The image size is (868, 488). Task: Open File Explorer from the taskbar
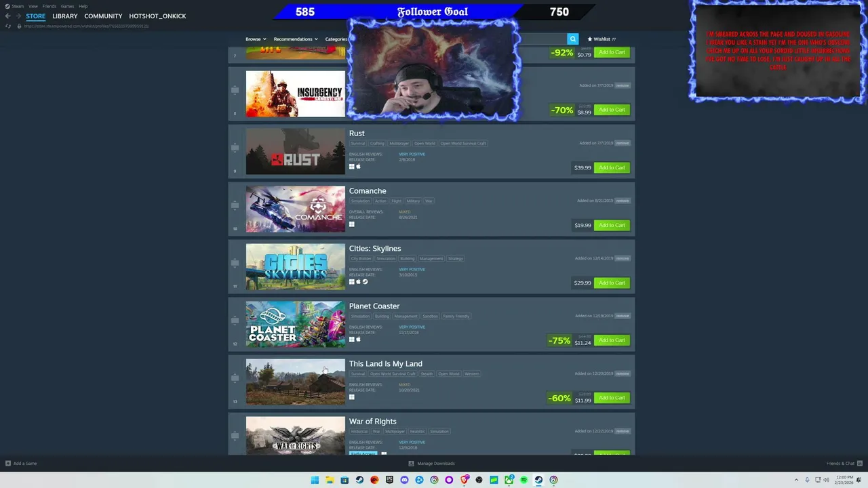pyautogui.click(x=330, y=480)
